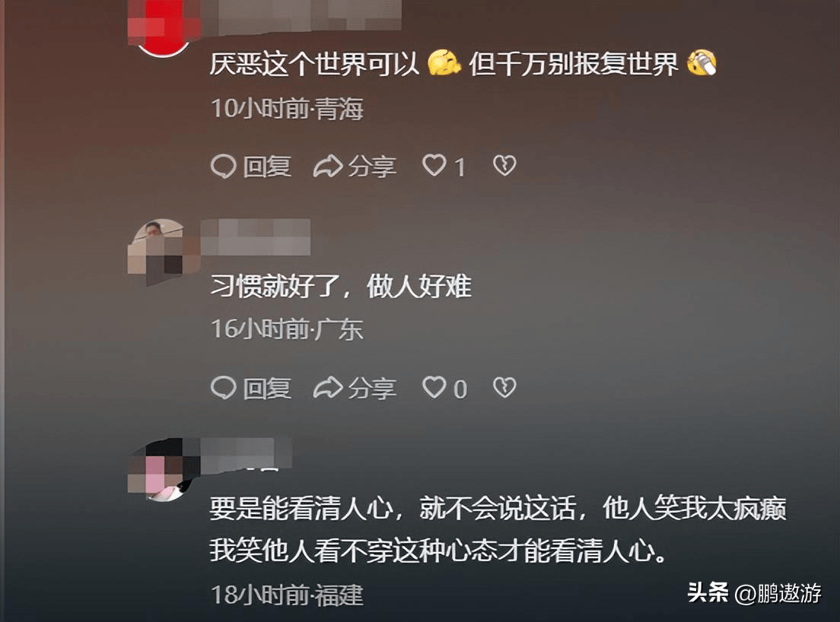Click share arrow icon under Qinghai comment
Screen dimensions: 840x622
(x=328, y=166)
